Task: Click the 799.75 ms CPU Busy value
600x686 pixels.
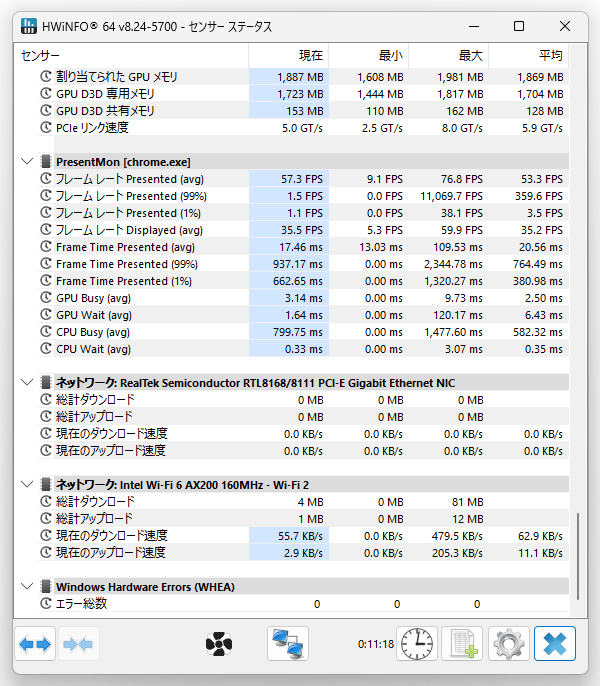Action: point(298,332)
